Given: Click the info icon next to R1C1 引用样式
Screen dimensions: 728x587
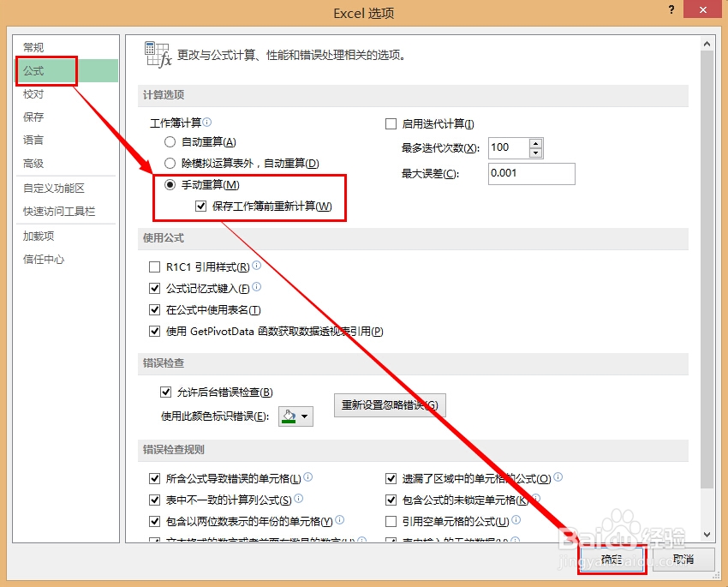Looking at the screenshot, I should (x=259, y=267).
